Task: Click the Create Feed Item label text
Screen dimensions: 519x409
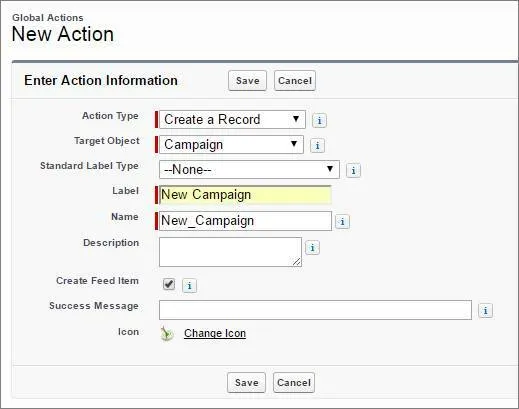Action: (97, 281)
